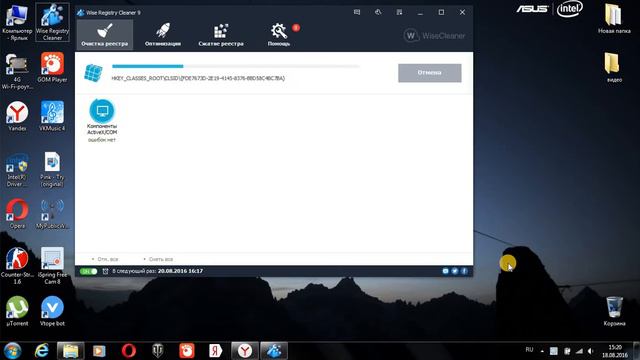Click the scan progress bar
This screenshot has width=640, height=360.
coord(236,66)
